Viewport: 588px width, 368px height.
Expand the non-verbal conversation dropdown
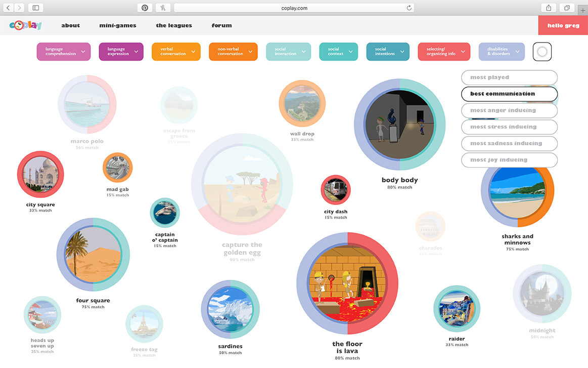click(x=233, y=52)
